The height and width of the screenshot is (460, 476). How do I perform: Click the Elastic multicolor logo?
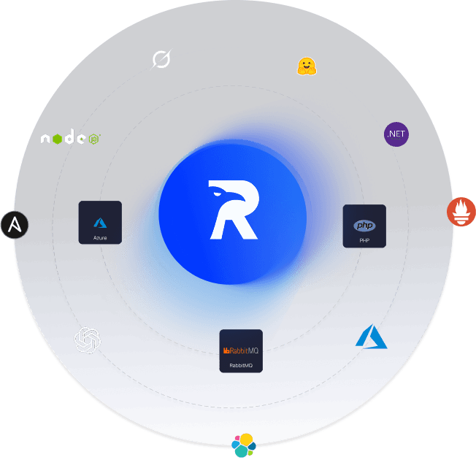tap(244, 445)
